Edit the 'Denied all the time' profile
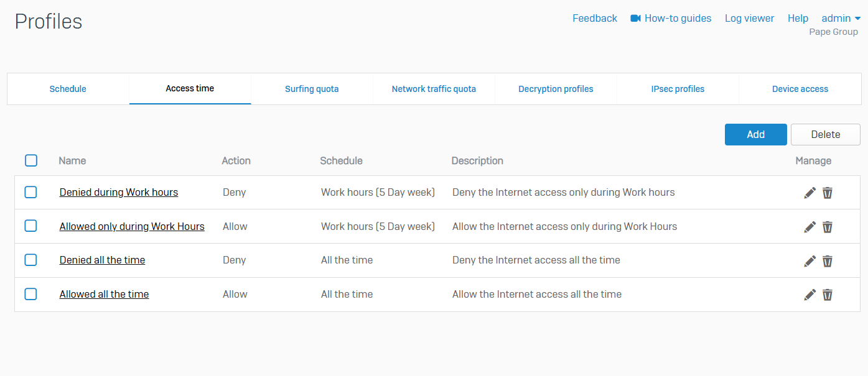 810,261
